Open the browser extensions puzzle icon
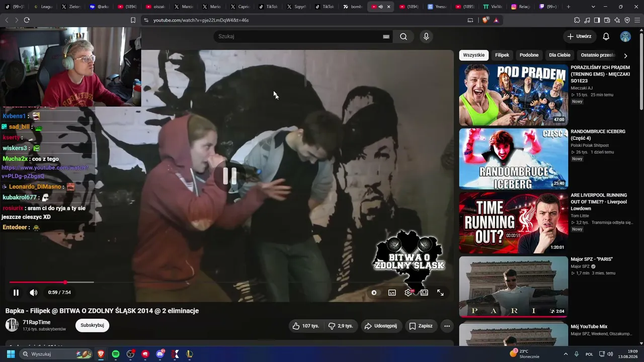This screenshot has width=644, height=362. pos(577,20)
